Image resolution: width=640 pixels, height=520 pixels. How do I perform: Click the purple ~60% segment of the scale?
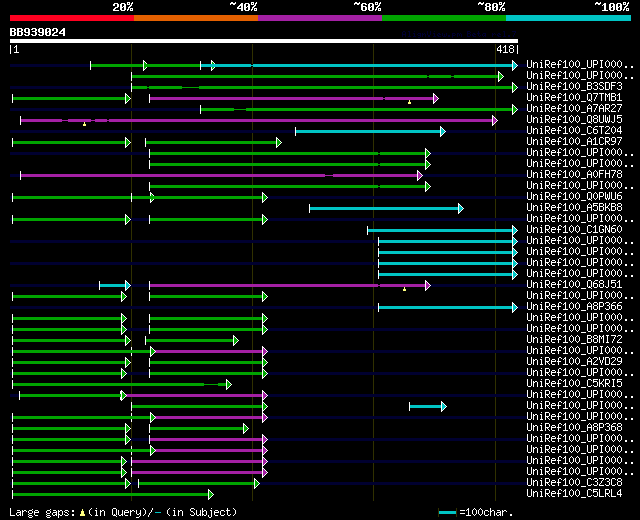click(x=320, y=18)
